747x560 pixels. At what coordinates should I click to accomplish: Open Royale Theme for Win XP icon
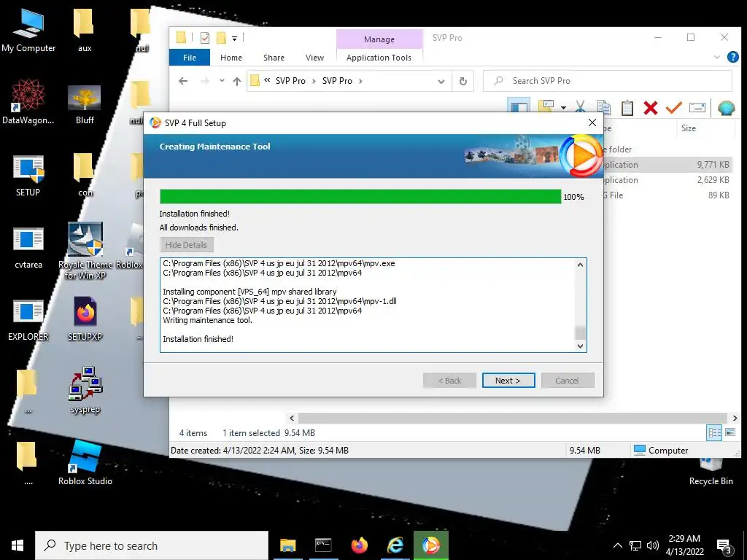pyautogui.click(x=85, y=251)
